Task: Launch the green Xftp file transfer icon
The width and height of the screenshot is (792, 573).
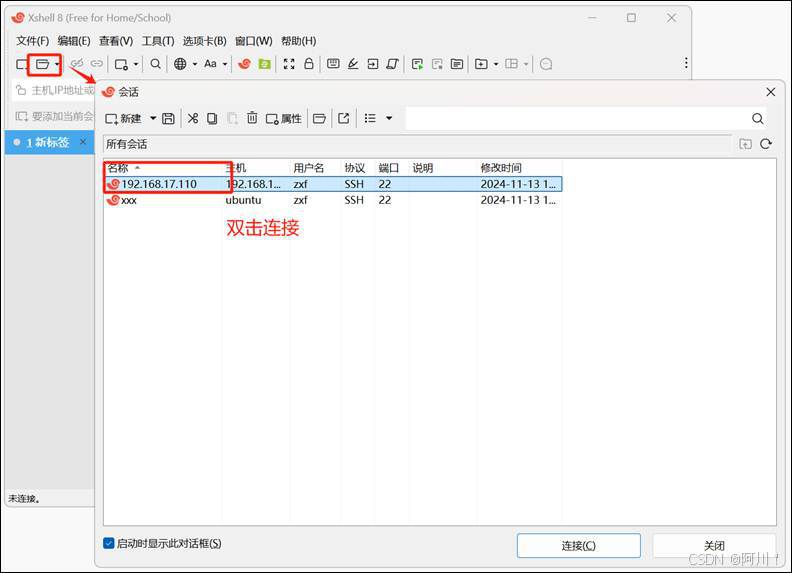Action: pyautogui.click(x=264, y=64)
